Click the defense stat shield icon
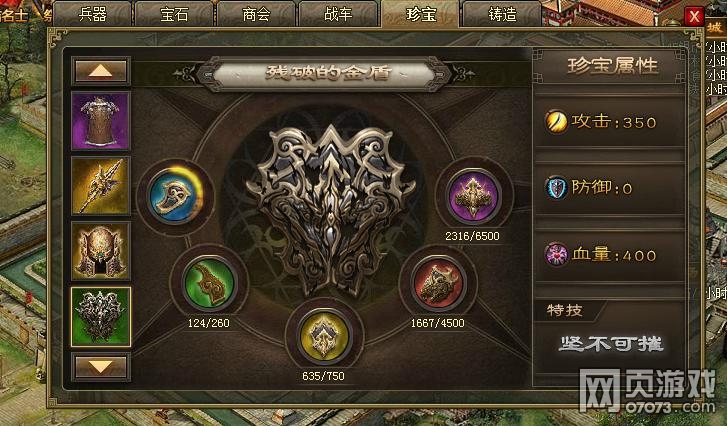Viewport: 727px width, 426px height. (x=556, y=188)
